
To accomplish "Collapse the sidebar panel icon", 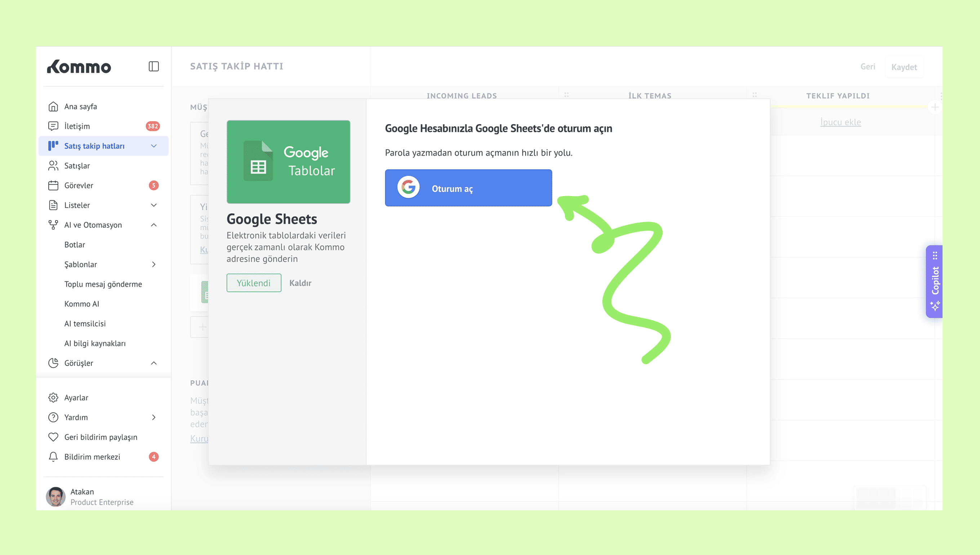I will [x=153, y=66].
